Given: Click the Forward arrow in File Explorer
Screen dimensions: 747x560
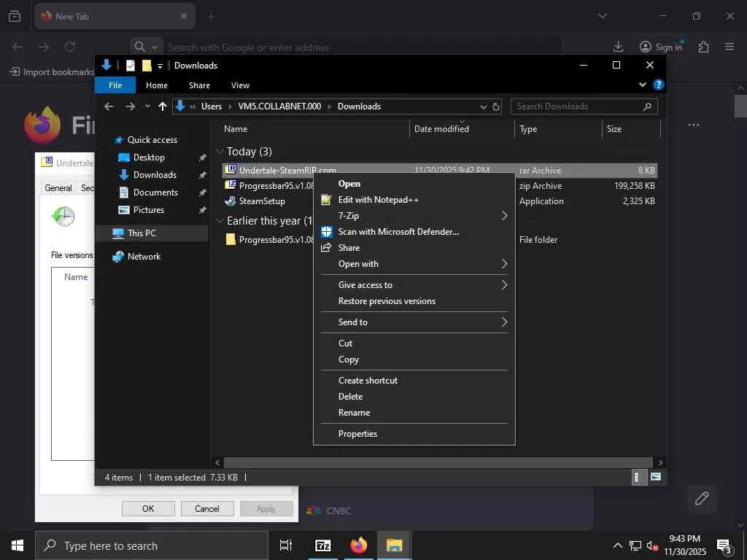Looking at the screenshot, I should click(x=130, y=106).
